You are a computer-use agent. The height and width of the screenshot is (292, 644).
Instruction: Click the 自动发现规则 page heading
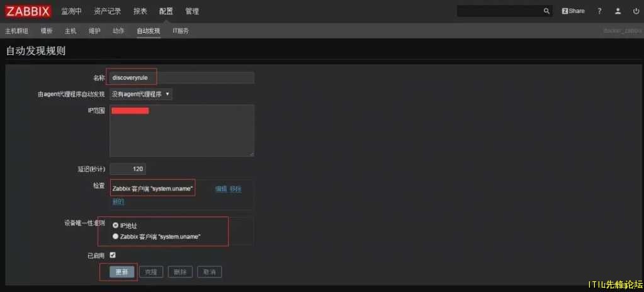click(x=36, y=52)
